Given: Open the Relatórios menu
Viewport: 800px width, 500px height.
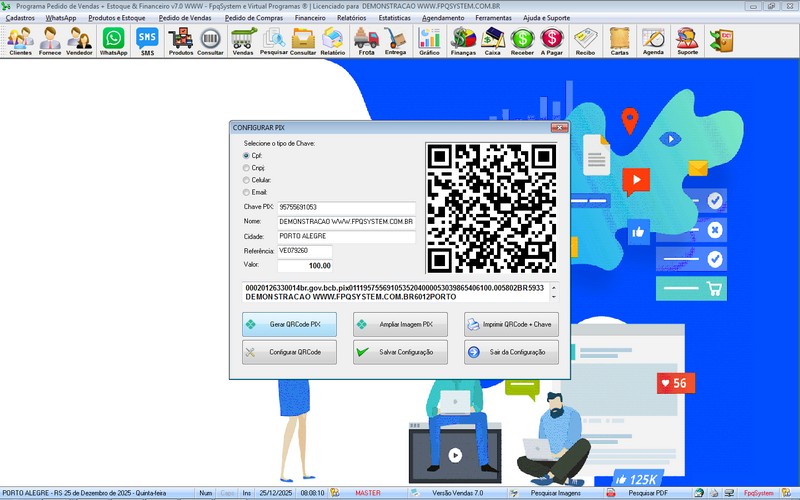Looking at the screenshot, I should 352,18.
